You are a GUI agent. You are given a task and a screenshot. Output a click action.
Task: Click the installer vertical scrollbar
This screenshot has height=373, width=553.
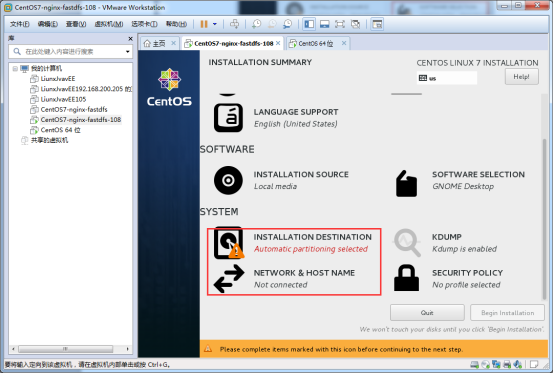544,219
